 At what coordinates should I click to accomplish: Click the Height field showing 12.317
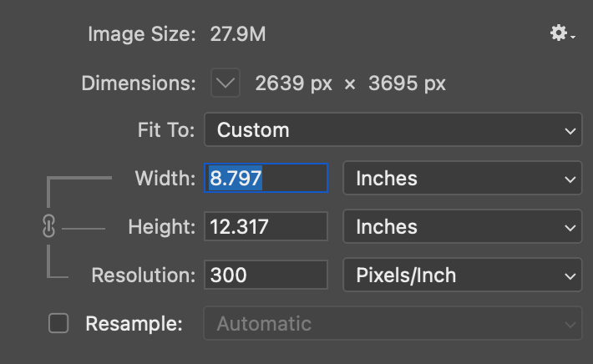[x=266, y=226]
